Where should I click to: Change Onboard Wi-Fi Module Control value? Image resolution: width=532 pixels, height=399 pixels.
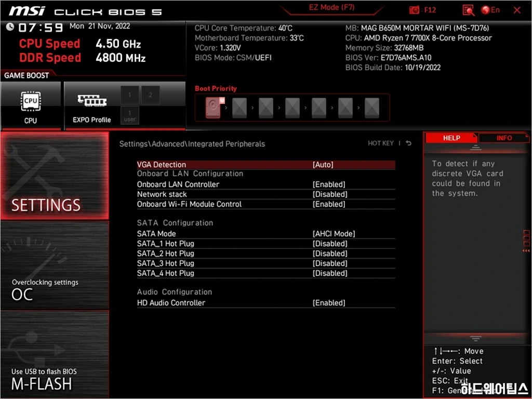click(329, 204)
